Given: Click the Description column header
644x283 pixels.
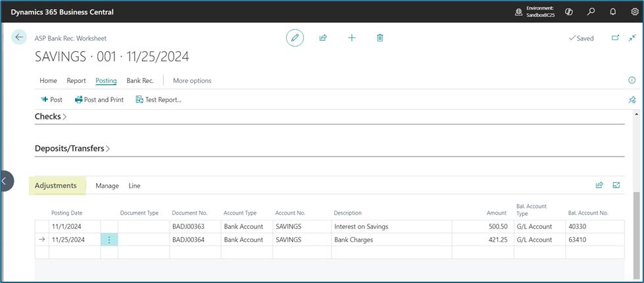Looking at the screenshot, I should (347, 213).
